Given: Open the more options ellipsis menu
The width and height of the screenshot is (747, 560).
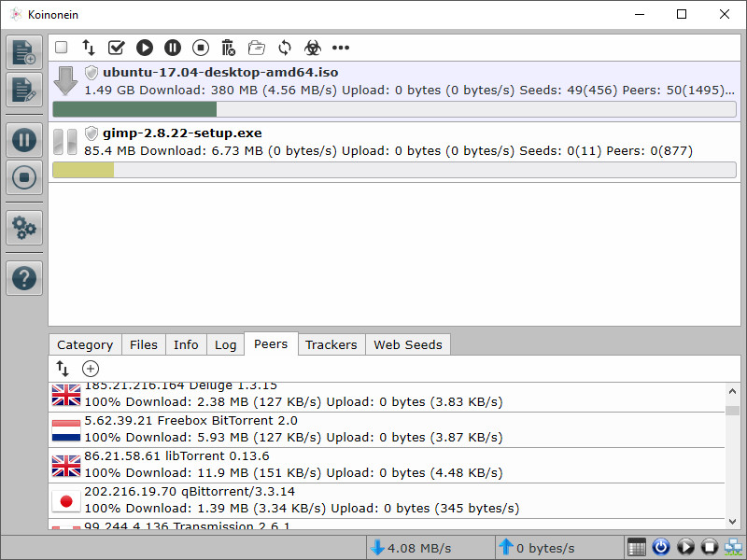Looking at the screenshot, I should (341, 48).
